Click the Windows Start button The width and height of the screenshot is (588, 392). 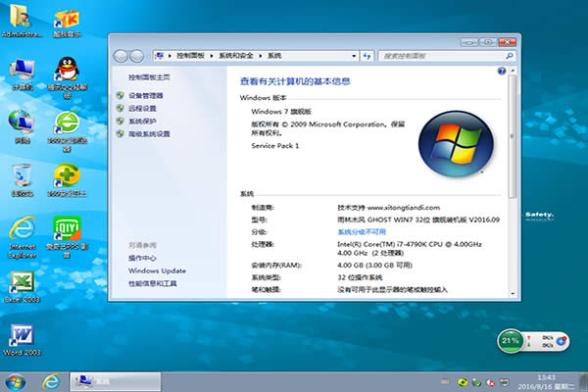[x=16, y=380]
